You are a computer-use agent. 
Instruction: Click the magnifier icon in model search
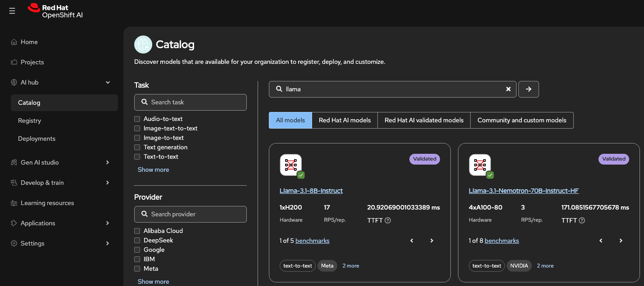[x=279, y=89]
